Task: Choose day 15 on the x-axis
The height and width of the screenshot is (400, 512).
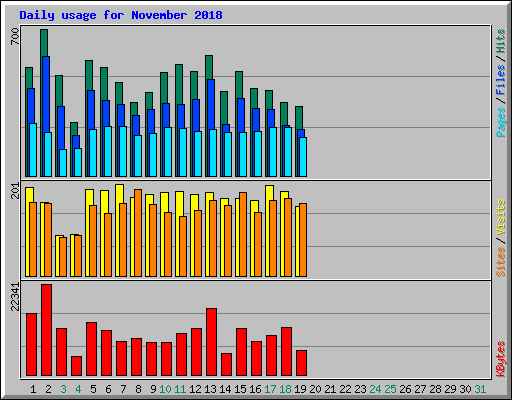Action: [x=240, y=389]
